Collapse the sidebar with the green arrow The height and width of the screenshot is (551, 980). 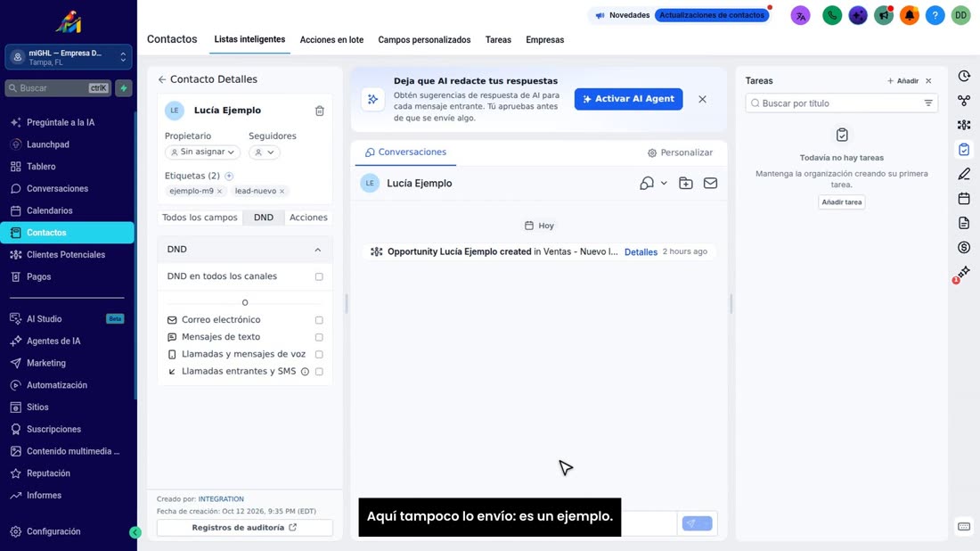click(x=135, y=532)
